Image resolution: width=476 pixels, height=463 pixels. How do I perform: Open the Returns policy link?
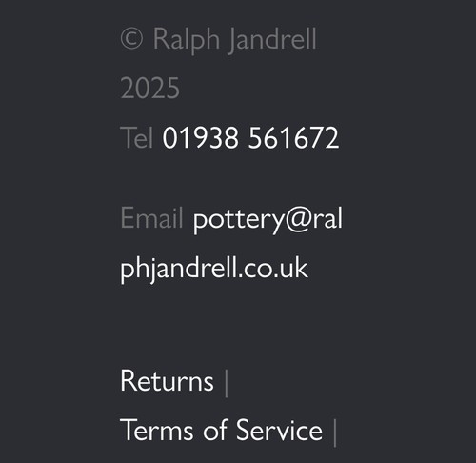[x=167, y=380]
